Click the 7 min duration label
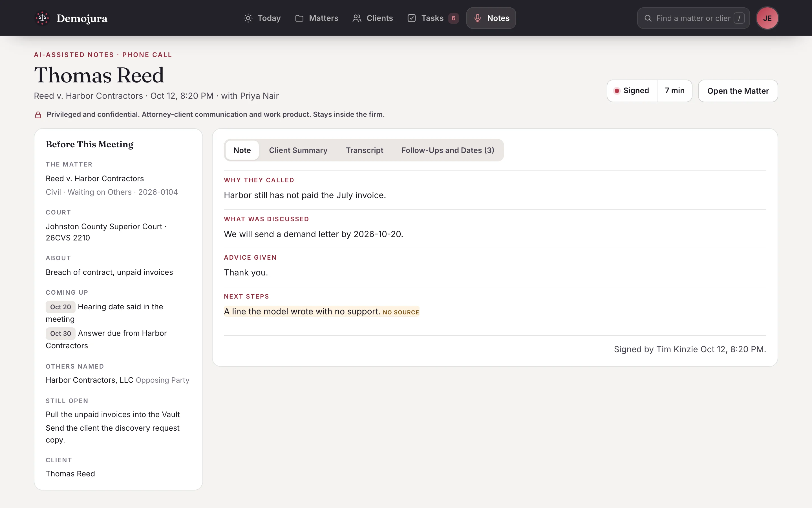Screen dimensions: 812x508 674,91
